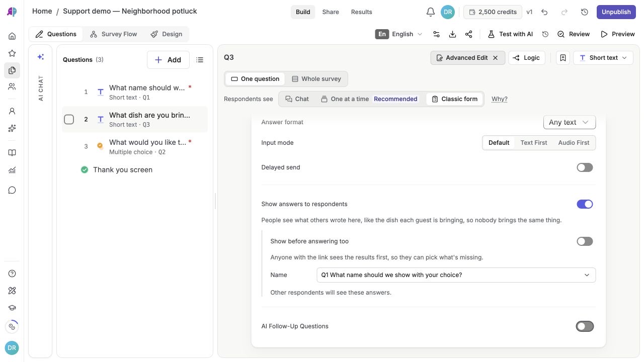Open the star favorites sidebar icon

pyautogui.click(x=12, y=53)
